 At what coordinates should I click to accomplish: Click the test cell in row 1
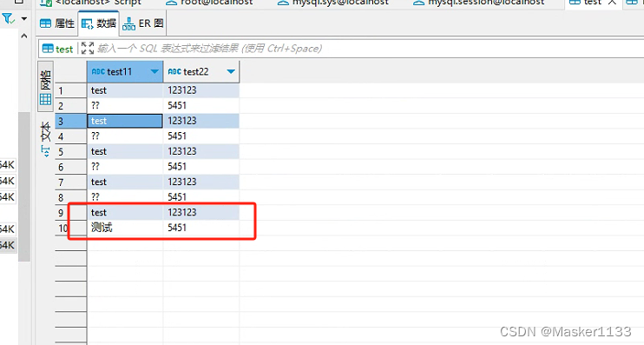click(x=125, y=90)
